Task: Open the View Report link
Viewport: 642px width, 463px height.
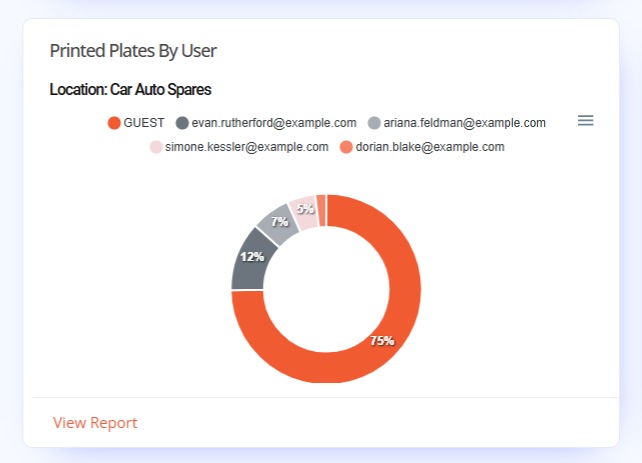Action: coord(95,422)
